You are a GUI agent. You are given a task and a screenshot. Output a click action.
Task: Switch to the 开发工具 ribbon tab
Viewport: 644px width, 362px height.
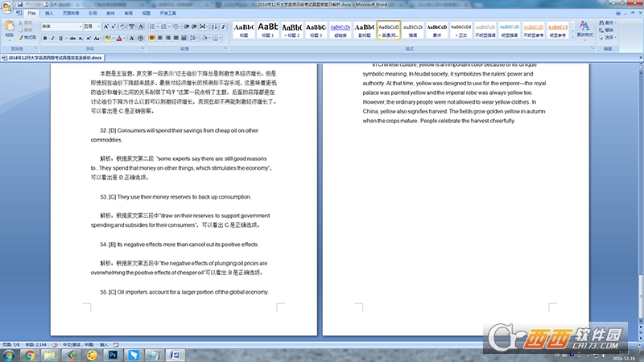(167, 13)
